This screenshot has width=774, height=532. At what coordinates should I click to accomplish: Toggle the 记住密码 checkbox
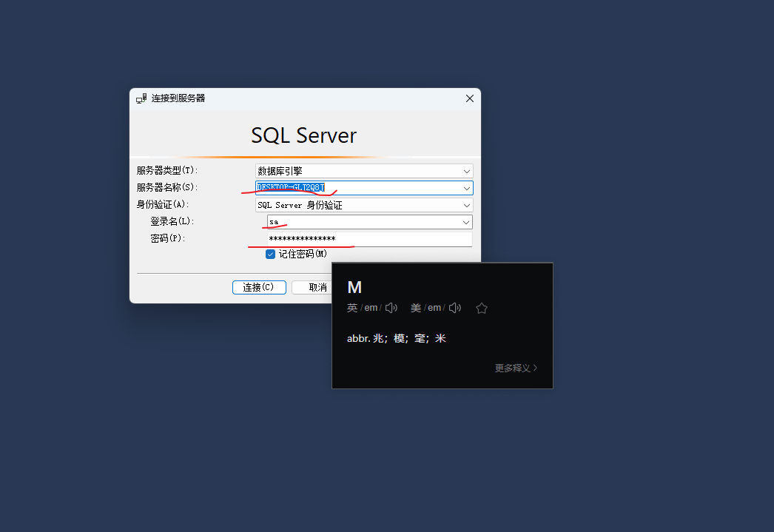[x=270, y=254]
